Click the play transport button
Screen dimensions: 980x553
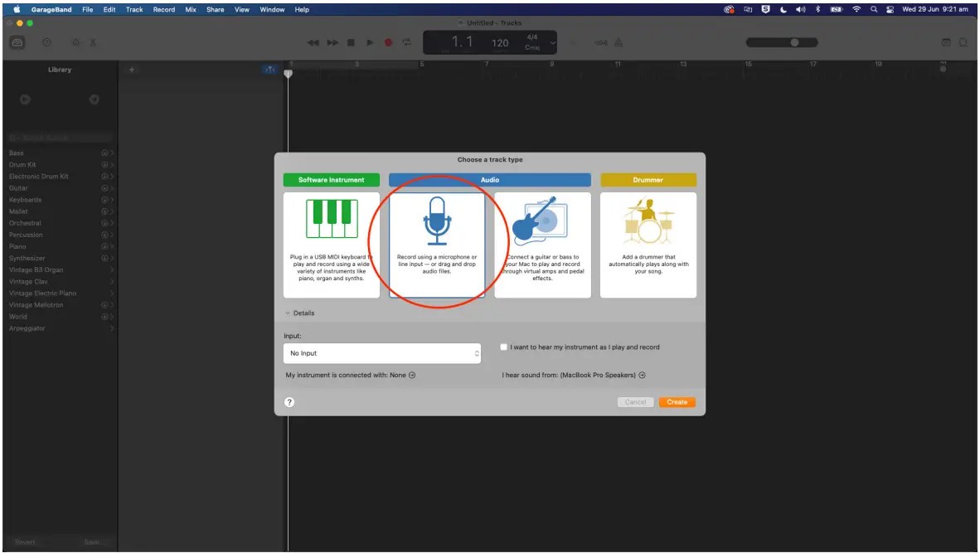click(x=370, y=42)
